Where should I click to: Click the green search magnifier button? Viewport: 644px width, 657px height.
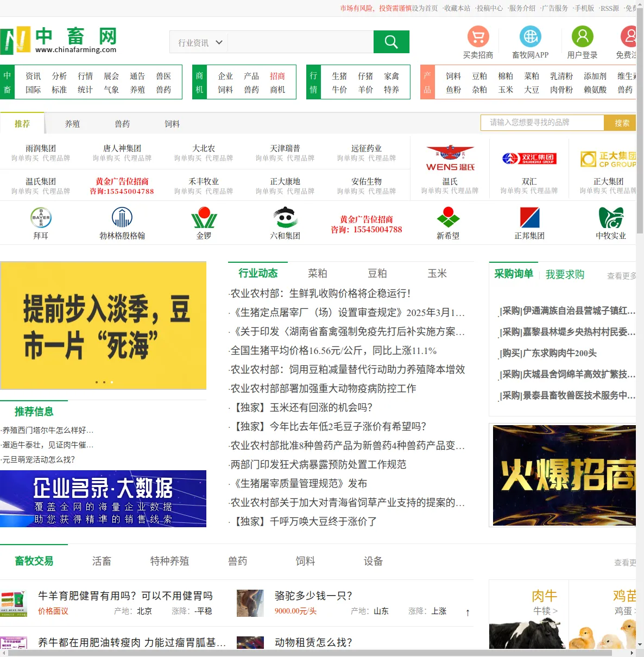pos(392,42)
